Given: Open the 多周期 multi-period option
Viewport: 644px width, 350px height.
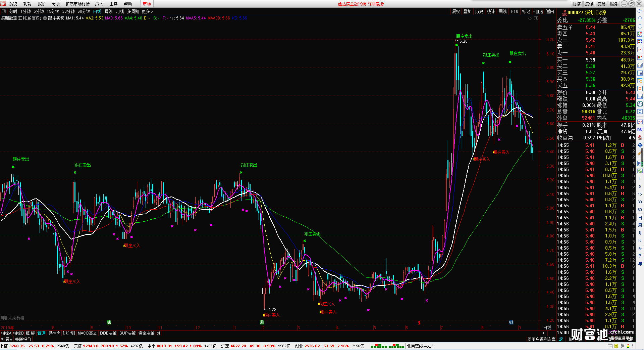Looking at the screenshot, I should coord(133,11).
